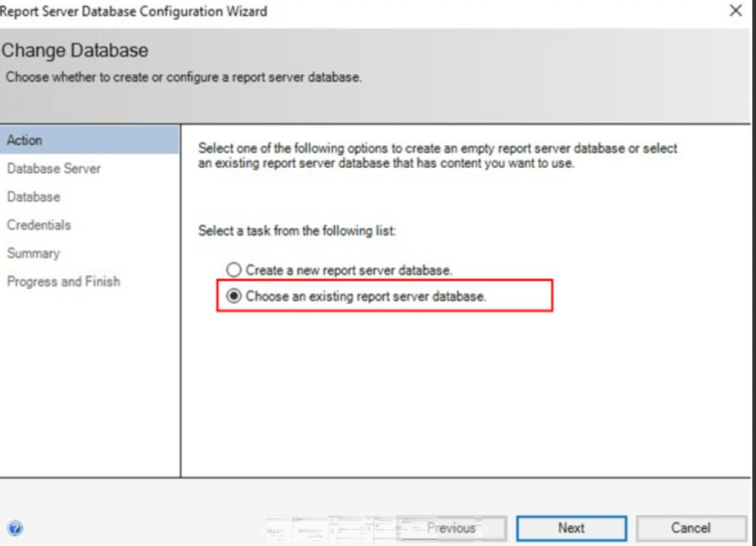
Task: Close the Report Server Database Configuration Wizard
Action: click(736, 11)
